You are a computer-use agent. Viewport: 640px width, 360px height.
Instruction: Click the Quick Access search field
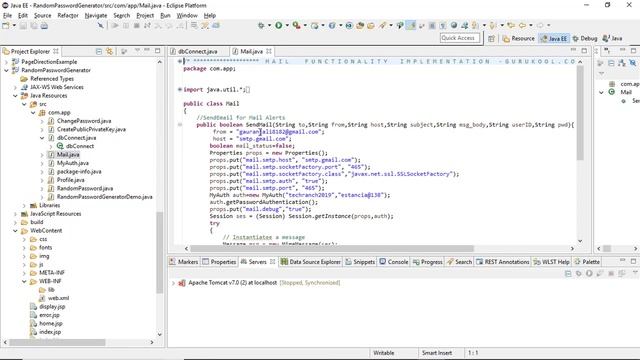point(460,38)
